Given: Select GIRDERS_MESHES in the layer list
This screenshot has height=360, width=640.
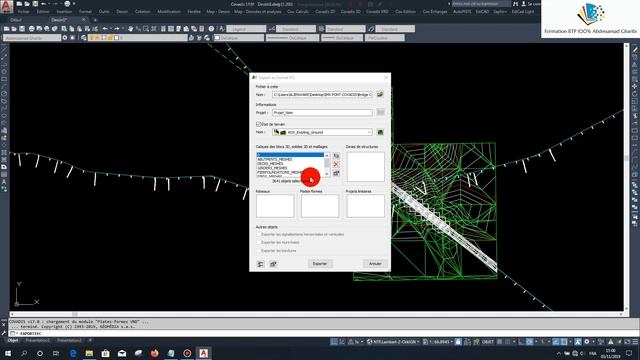Looking at the screenshot, I should (272, 168).
